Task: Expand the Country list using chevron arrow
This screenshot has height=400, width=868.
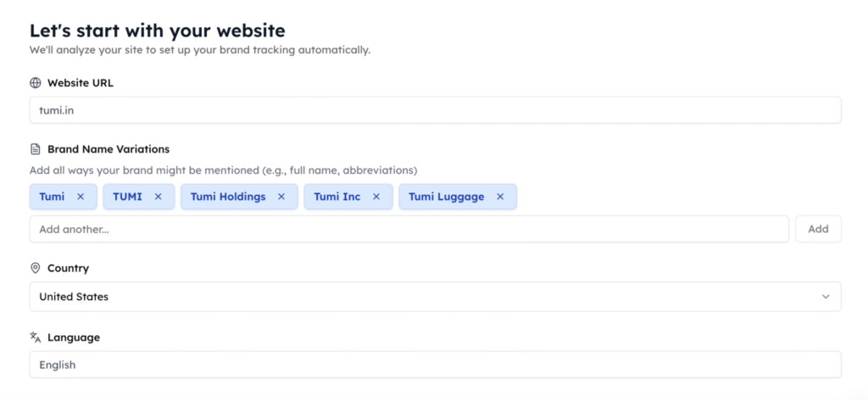Action: tap(826, 297)
